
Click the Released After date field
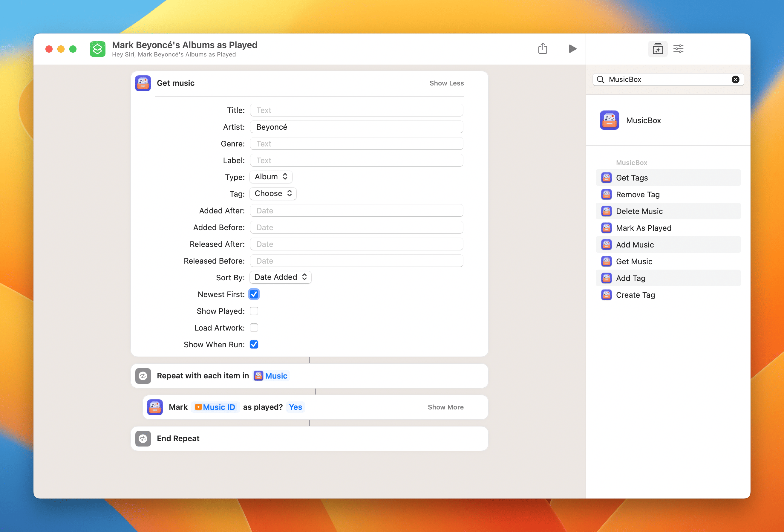click(356, 244)
